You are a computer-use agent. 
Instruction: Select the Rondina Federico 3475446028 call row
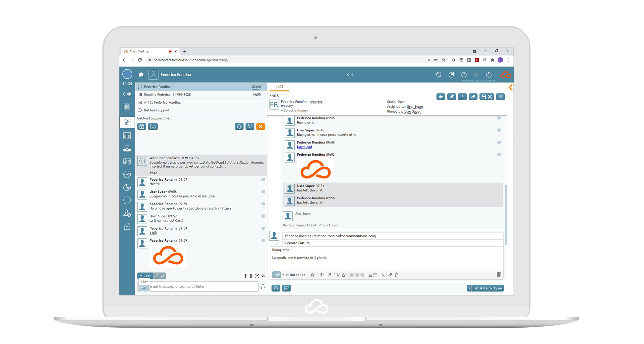[x=201, y=95]
